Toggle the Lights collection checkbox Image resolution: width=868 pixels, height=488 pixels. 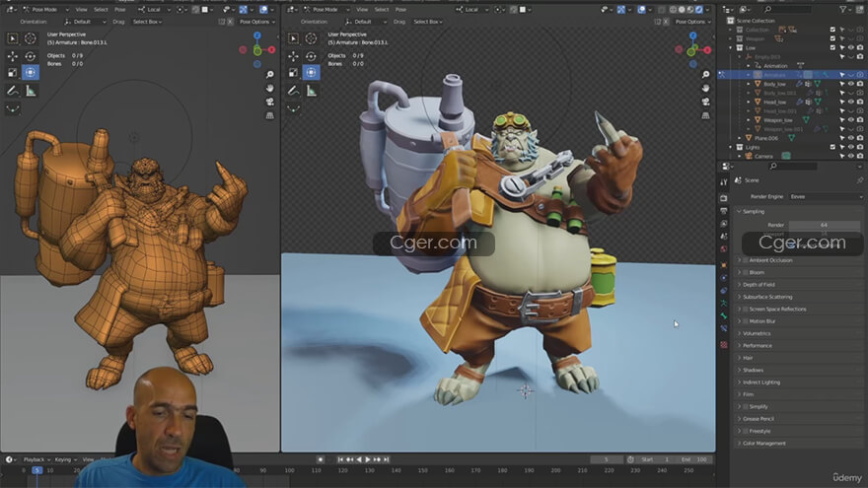(x=832, y=147)
